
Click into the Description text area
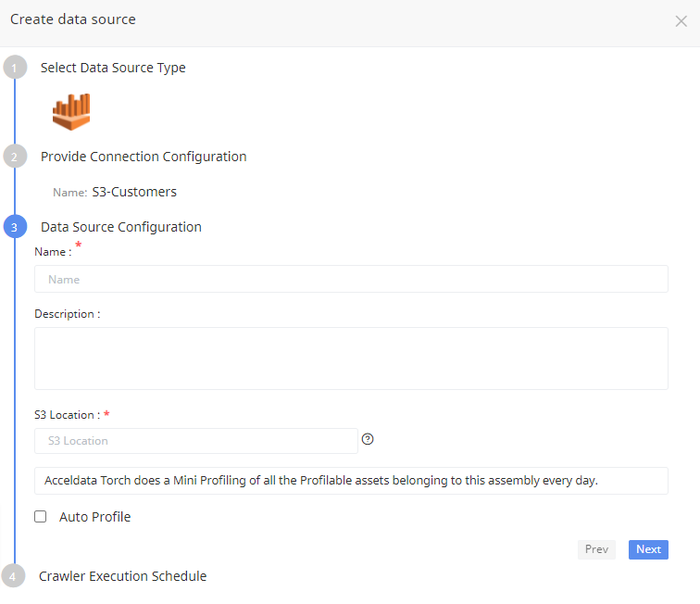click(x=351, y=358)
